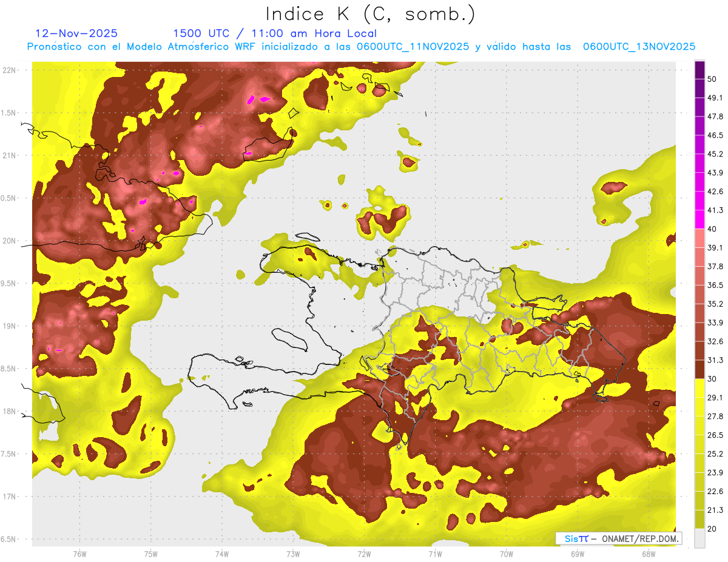Viewport: 728px width, 562px height.
Task: Click the map title "Indice K (C, somb.)"
Action: point(371,14)
